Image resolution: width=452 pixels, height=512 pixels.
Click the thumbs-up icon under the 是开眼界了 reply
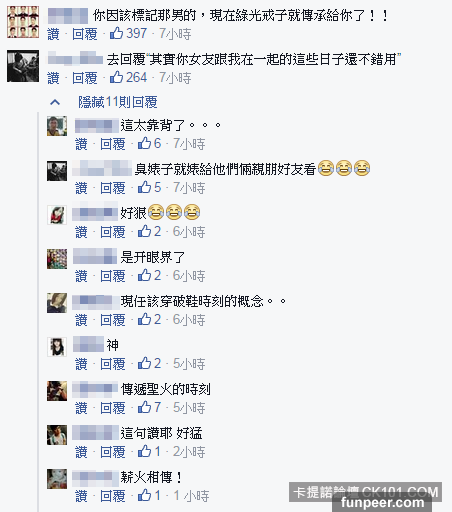coord(145,275)
